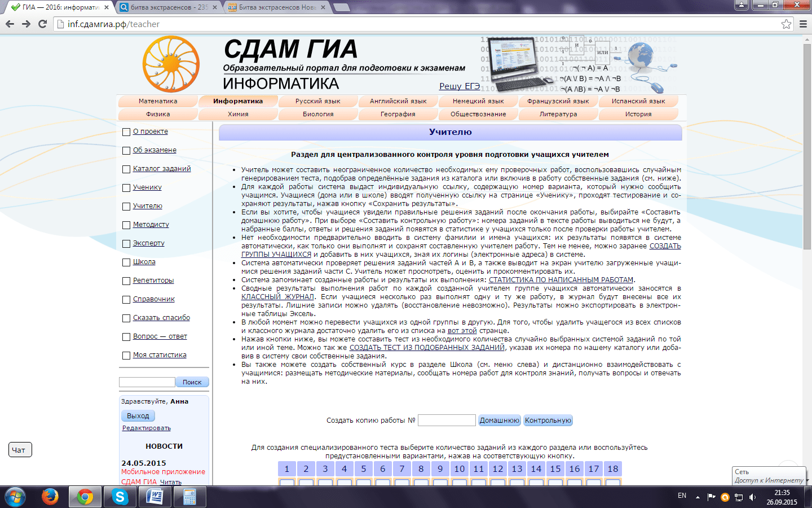
Task: Open Skype from the taskbar
Action: pos(120,497)
